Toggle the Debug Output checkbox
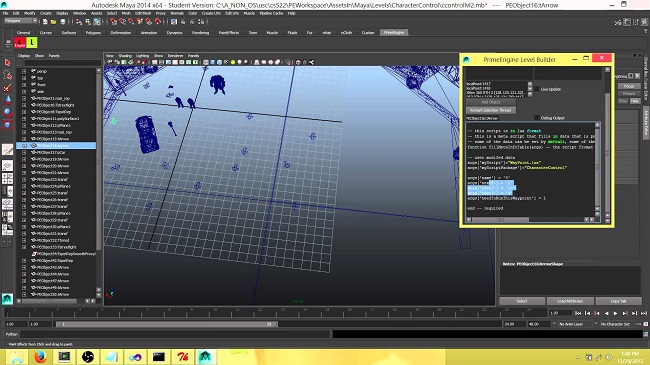The height and width of the screenshot is (365, 650). [537, 118]
